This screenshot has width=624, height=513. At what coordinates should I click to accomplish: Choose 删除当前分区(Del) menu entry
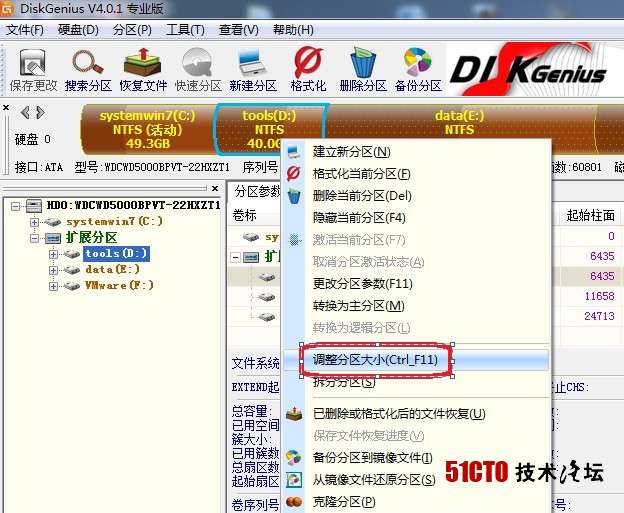coord(417,196)
